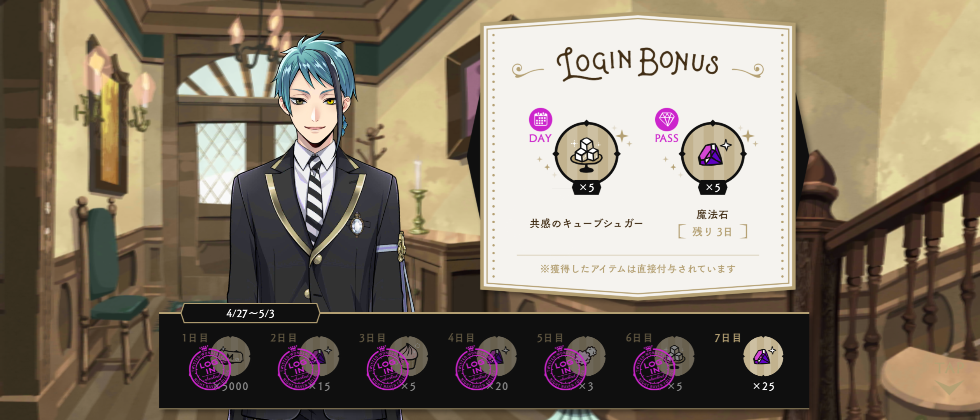
Task: Click the LOGIN BONUS title header
Action: pos(638,64)
